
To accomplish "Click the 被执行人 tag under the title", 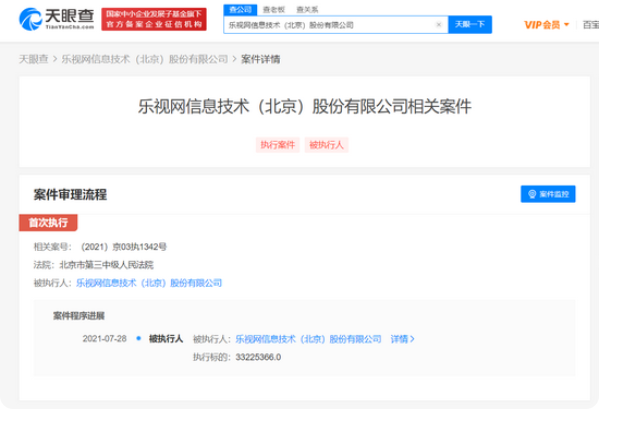I will pos(325,145).
